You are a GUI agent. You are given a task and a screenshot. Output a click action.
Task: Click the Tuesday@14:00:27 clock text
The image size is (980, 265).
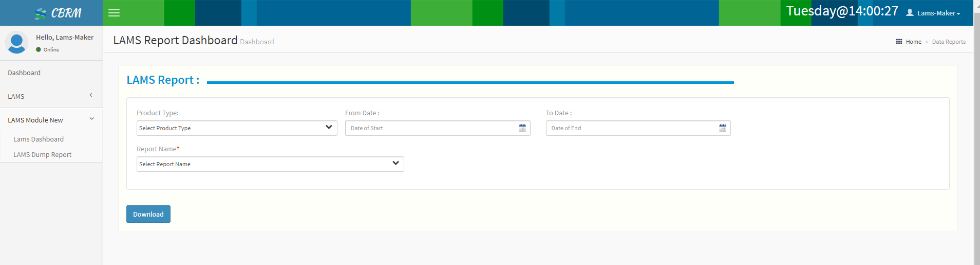click(842, 11)
